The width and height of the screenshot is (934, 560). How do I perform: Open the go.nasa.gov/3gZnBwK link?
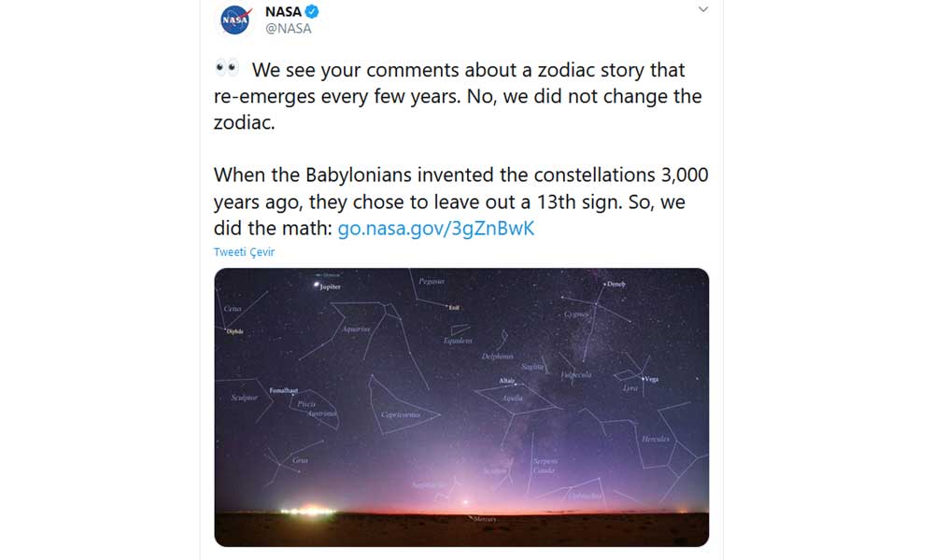tap(436, 228)
